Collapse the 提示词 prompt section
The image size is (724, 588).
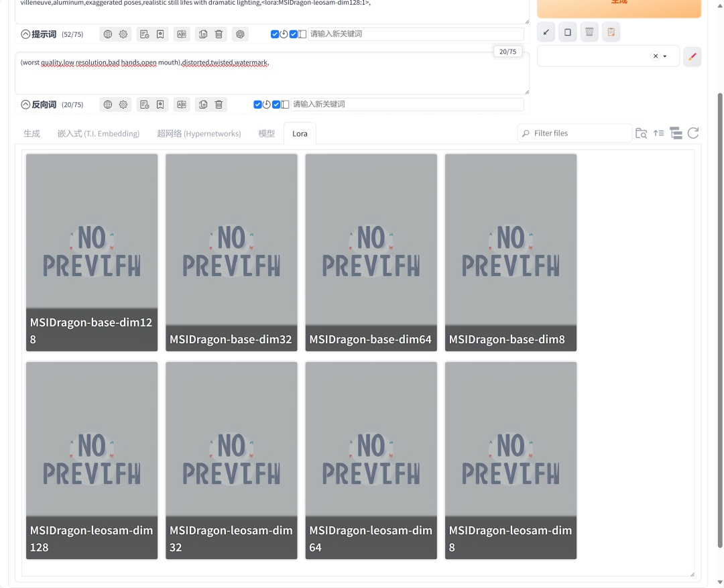point(25,34)
